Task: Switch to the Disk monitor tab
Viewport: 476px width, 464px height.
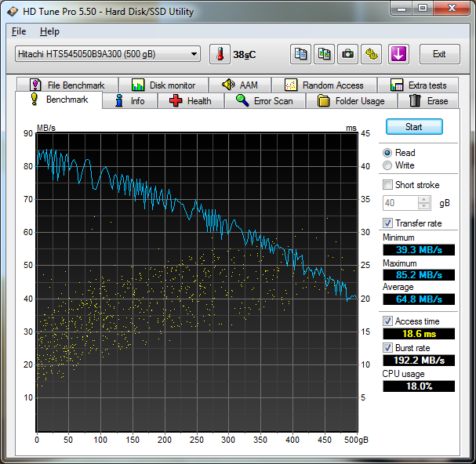Action: (164, 85)
